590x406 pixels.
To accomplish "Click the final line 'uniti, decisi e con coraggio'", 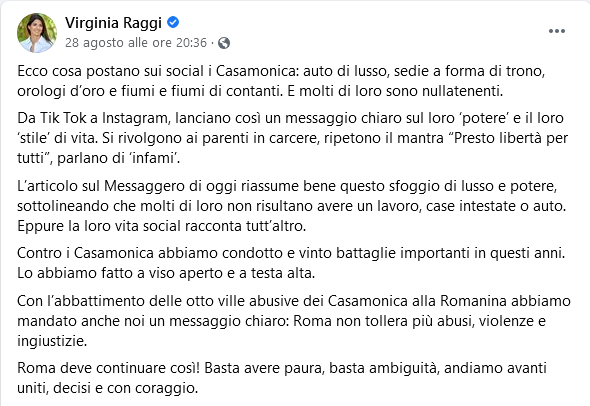I will pos(108,388).
